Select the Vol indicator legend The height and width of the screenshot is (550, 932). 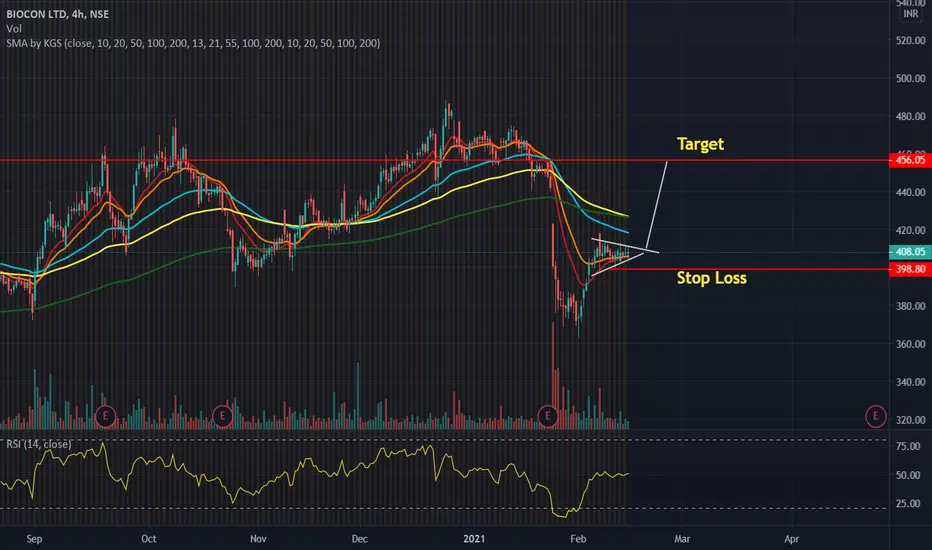[14, 29]
